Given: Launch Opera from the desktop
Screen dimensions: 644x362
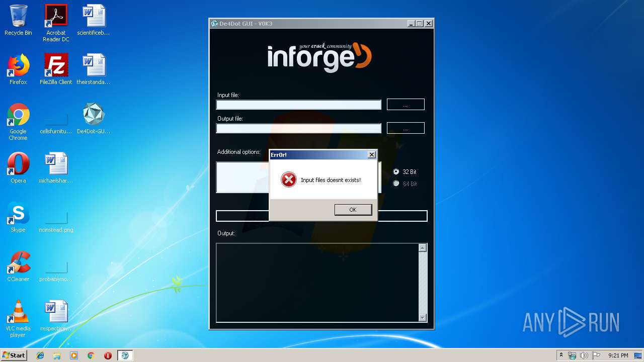Looking at the screenshot, I should (x=18, y=168).
